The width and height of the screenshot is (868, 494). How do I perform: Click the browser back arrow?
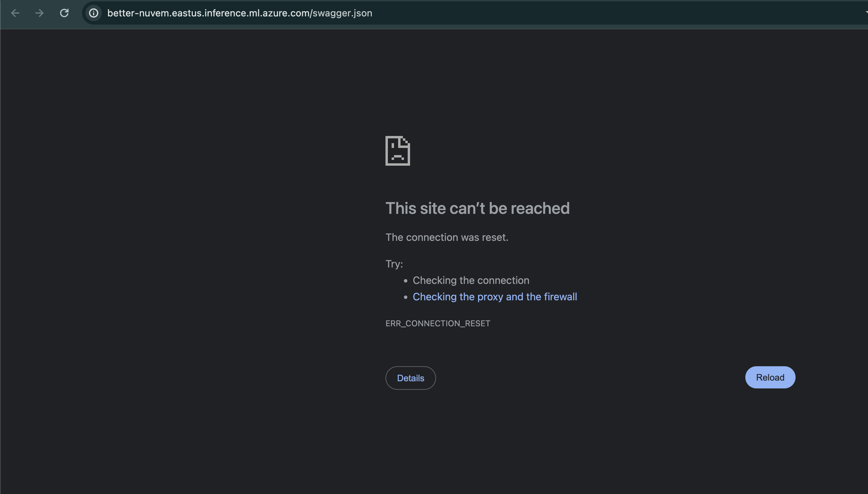(x=15, y=13)
